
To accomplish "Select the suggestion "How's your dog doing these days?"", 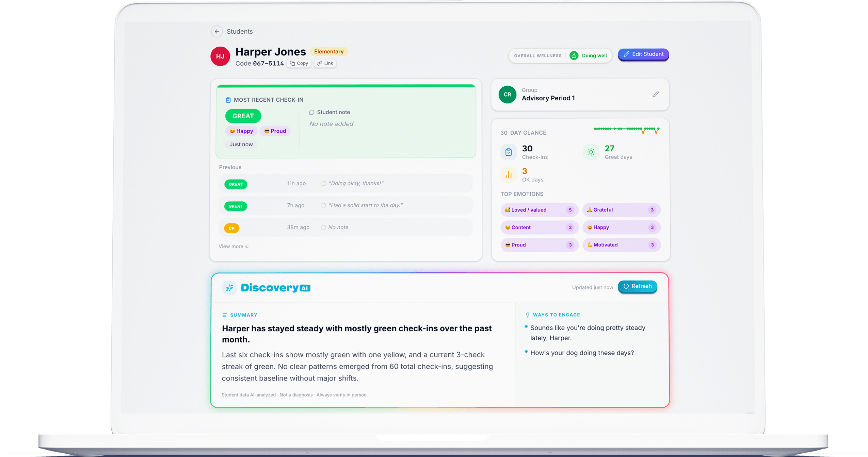I will (x=581, y=353).
